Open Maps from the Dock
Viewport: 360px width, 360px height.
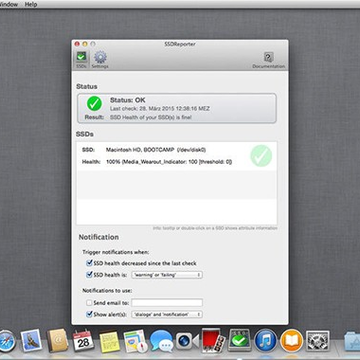135,341
